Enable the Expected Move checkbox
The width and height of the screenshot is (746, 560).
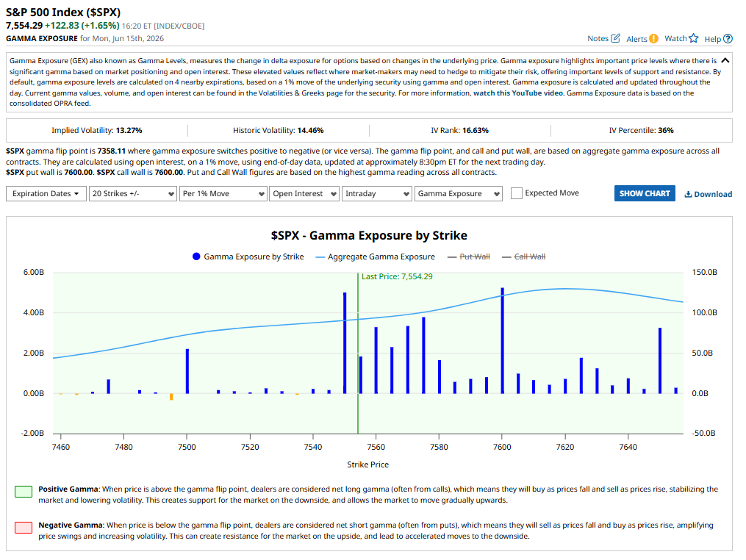[516, 193]
